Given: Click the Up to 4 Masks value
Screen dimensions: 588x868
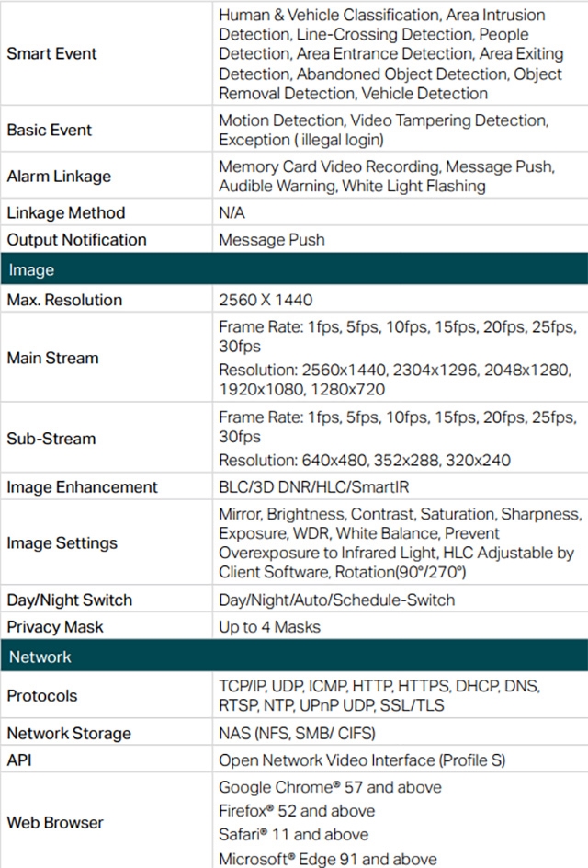Looking at the screenshot, I should pyautogui.click(x=269, y=627).
